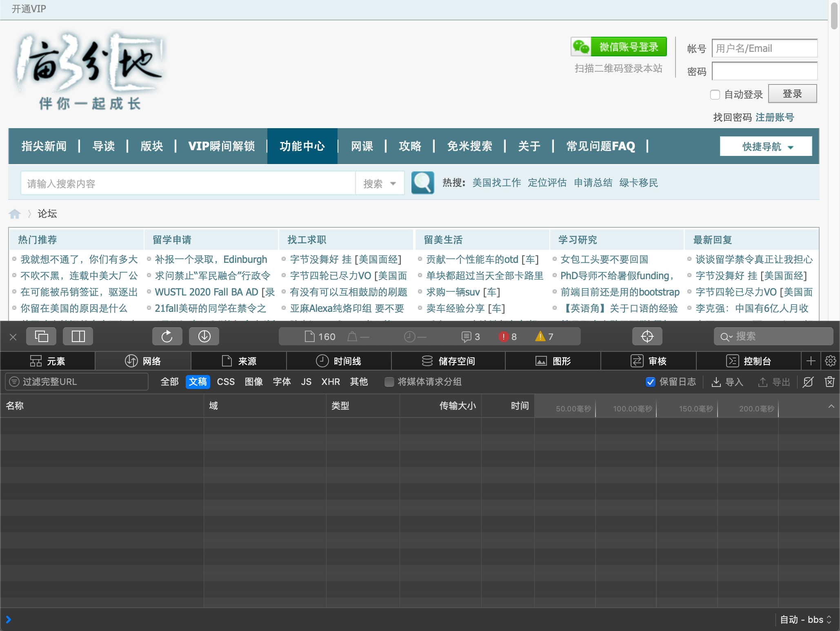Click the dock inspector to side icon
The image size is (840, 631).
point(78,336)
